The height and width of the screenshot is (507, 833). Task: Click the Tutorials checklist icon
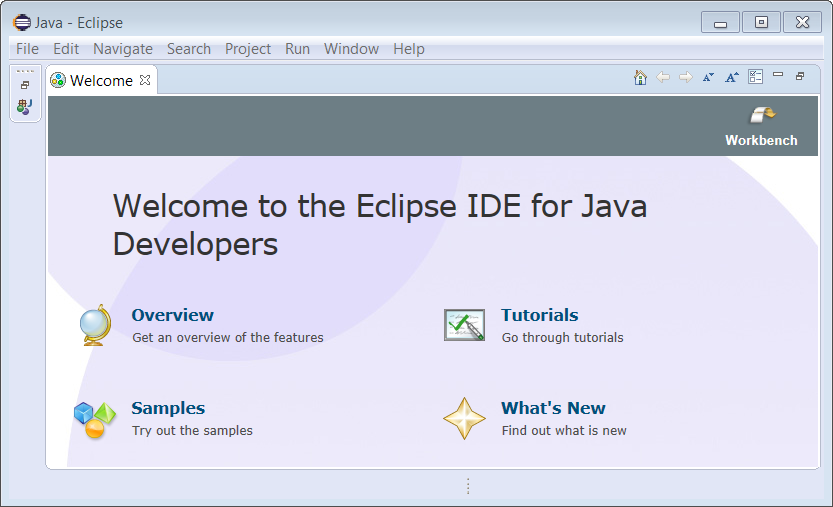464,325
